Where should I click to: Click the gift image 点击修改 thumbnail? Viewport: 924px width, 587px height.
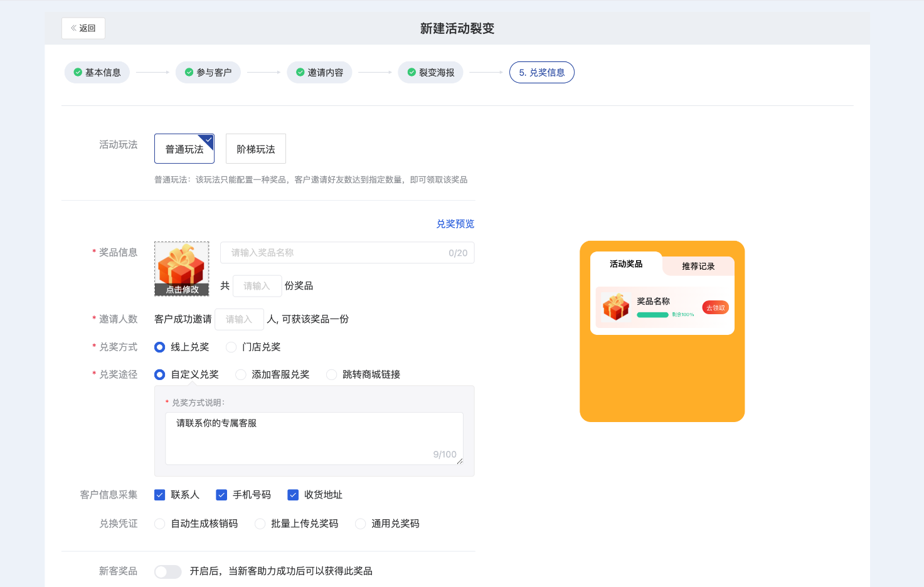coord(182,269)
